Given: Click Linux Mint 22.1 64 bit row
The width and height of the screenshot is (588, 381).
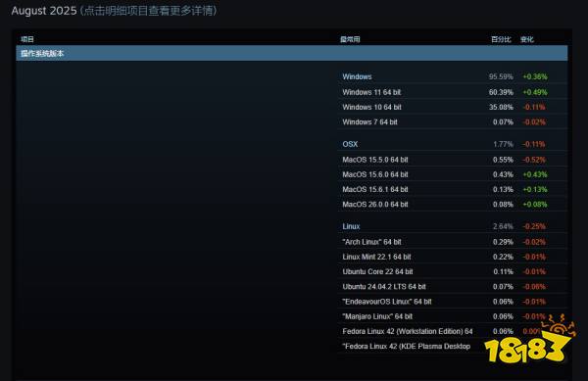Looking at the screenshot, I should pos(453,257).
